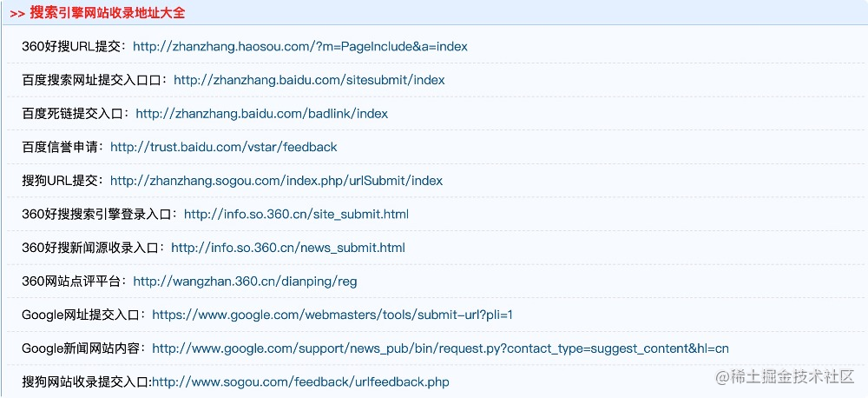Image resolution: width=868 pixels, height=398 pixels.
Task: Select the label 百度搜索网址提交入口
Action: (x=91, y=80)
